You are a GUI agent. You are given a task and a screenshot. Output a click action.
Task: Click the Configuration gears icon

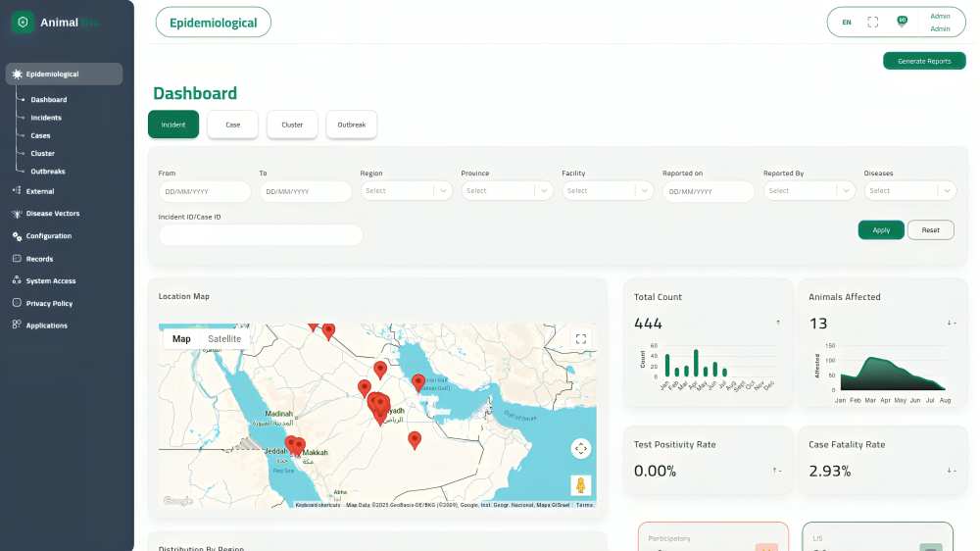17,235
